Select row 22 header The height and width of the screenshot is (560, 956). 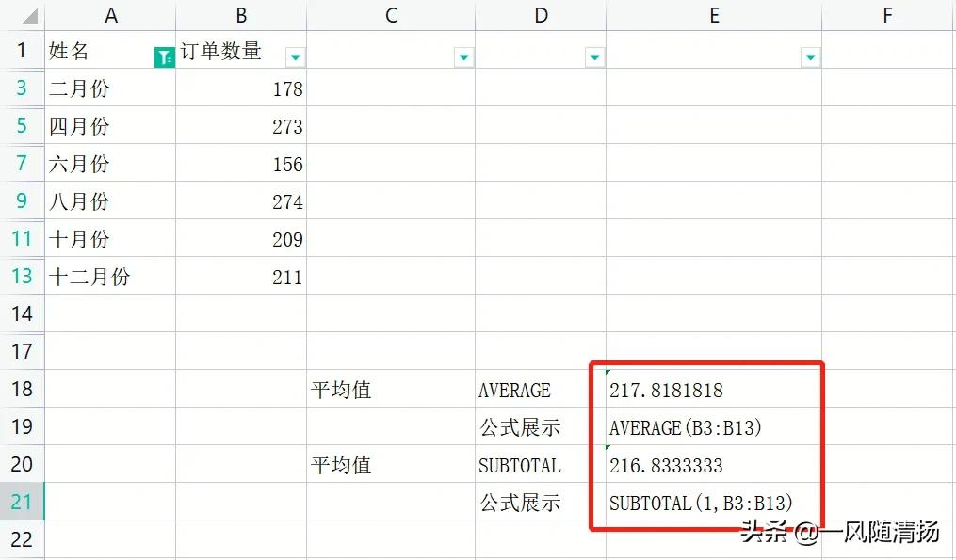[x=22, y=540]
